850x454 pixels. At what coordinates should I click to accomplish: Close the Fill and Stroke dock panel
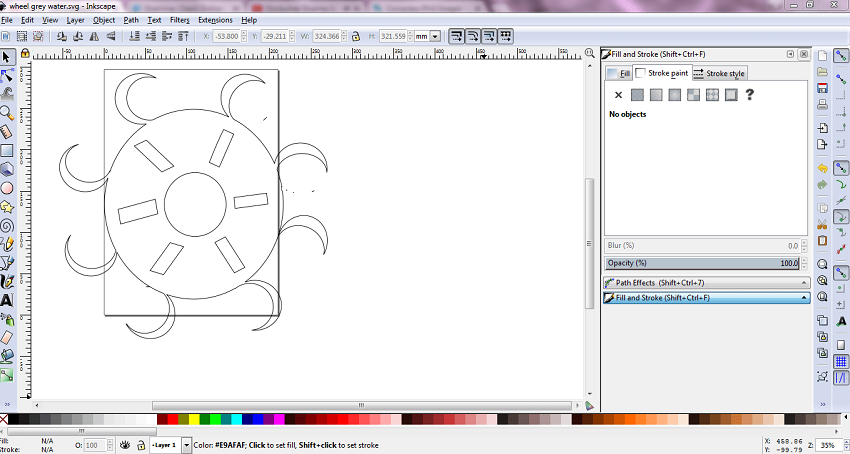click(803, 54)
